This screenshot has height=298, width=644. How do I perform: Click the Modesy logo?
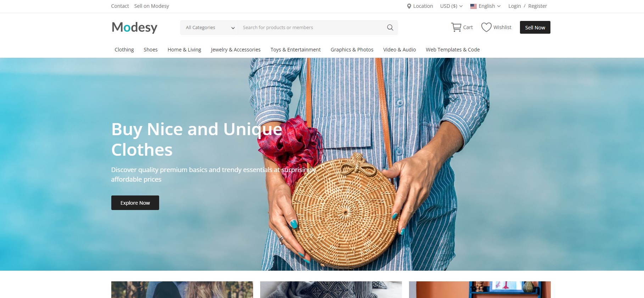135,27
